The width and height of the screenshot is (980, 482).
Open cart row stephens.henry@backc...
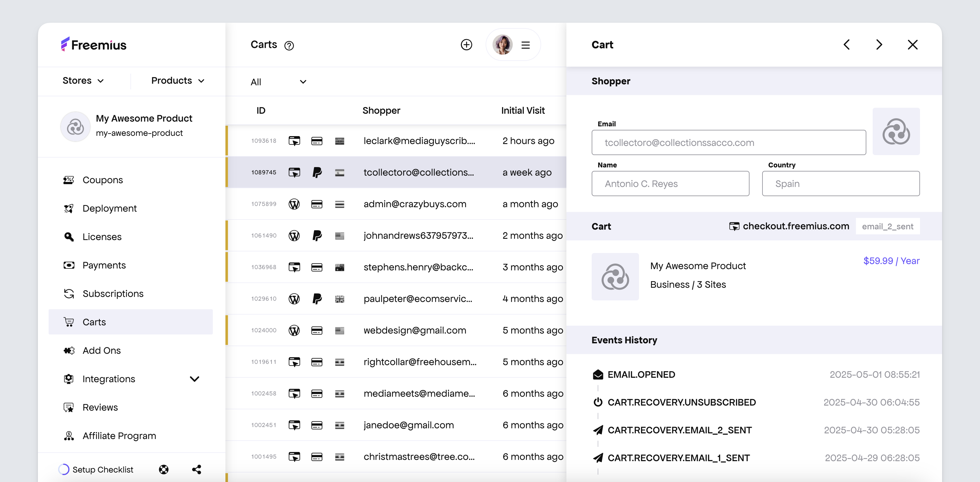coord(396,267)
